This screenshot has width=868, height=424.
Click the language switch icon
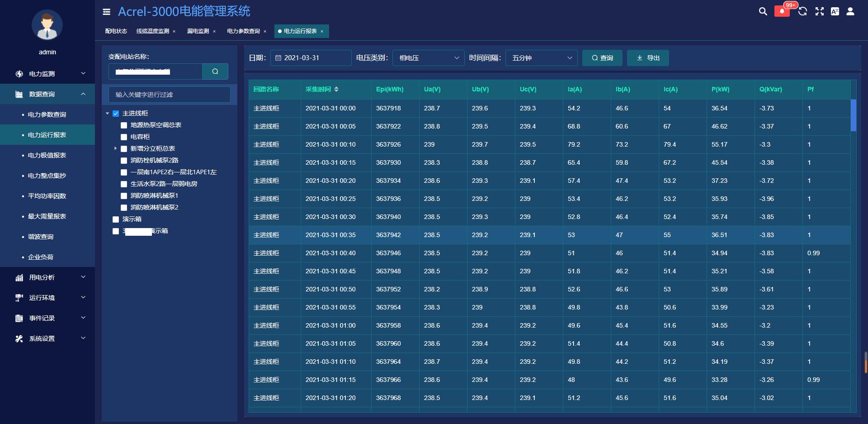pyautogui.click(x=835, y=12)
